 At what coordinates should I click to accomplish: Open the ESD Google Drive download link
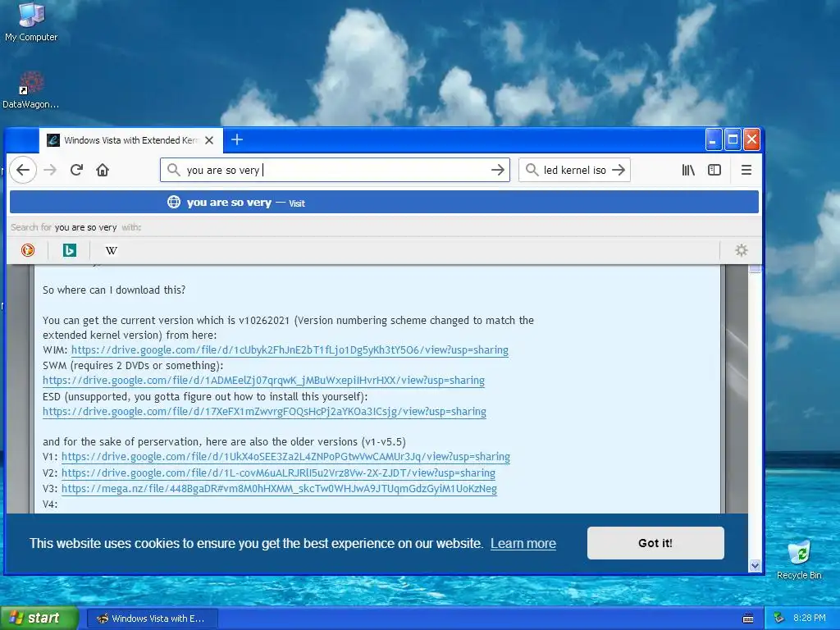pyautogui.click(x=265, y=412)
